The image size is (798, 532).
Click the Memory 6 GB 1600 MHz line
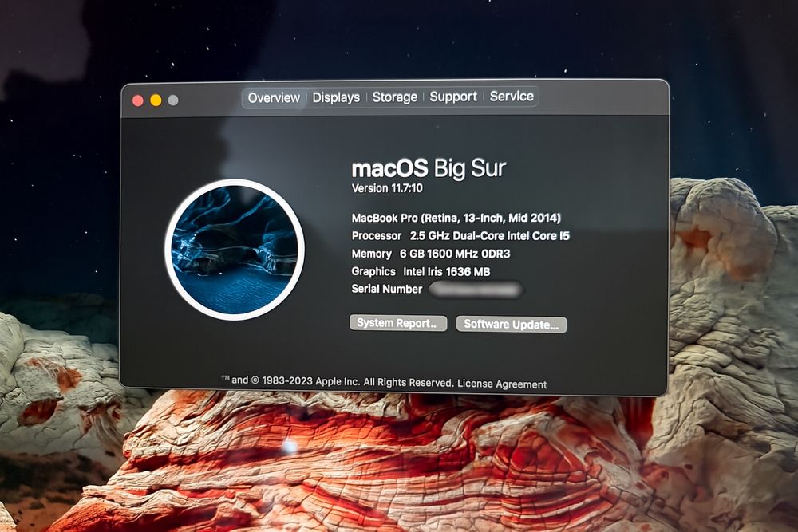point(431,254)
